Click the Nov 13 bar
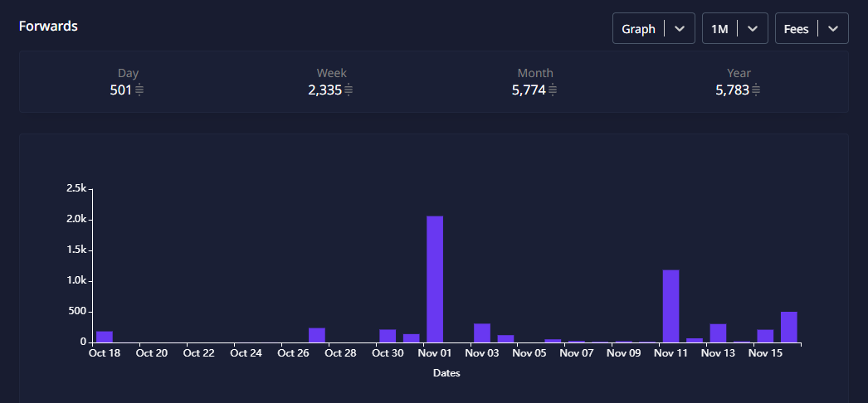 [x=718, y=333]
